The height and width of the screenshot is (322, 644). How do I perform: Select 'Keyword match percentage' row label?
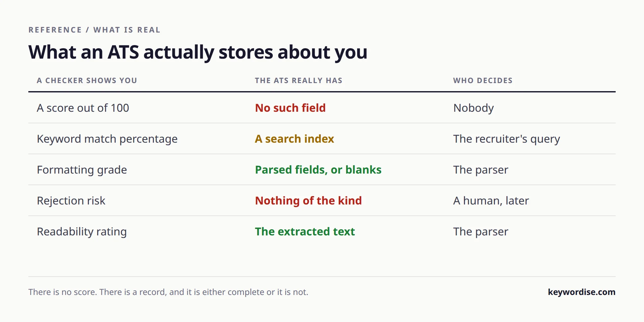(107, 139)
